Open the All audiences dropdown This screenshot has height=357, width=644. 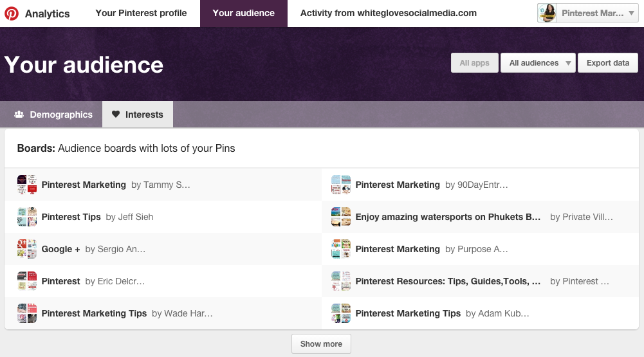click(538, 63)
